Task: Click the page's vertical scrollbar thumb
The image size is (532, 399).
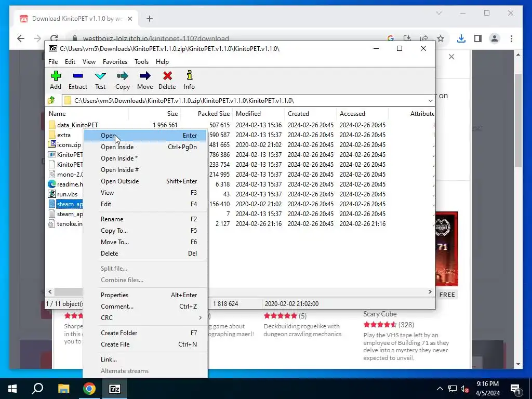Action: (518, 121)
